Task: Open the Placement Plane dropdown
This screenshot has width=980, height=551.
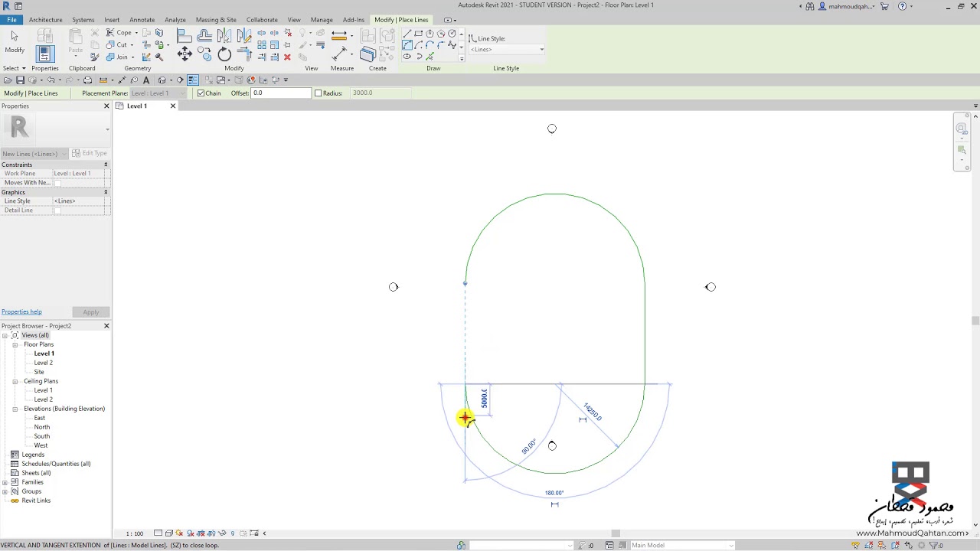Action: tap(158, 93)
